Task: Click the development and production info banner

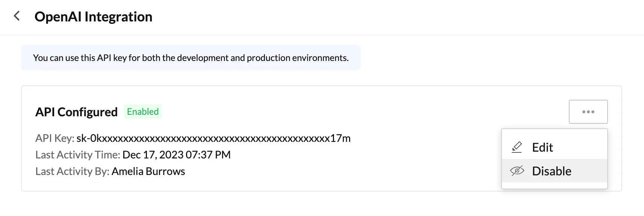Action: pyautogui.click(x=191, y=57)
